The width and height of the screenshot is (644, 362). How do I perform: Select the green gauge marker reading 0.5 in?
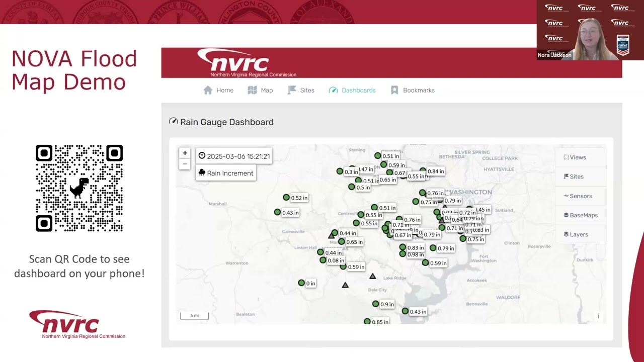coord(352,187)
